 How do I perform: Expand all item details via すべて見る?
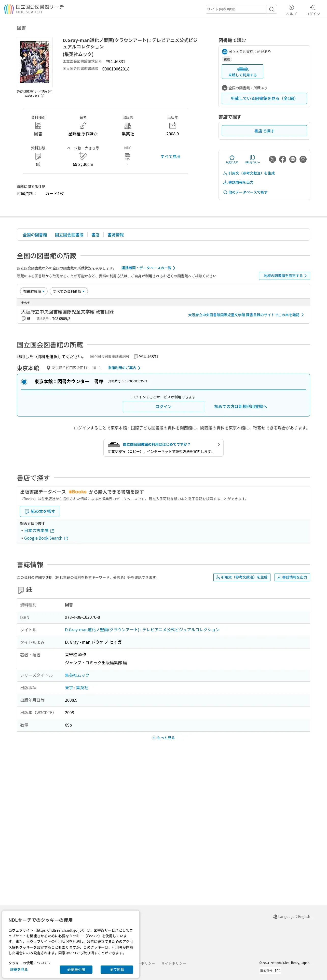171,156
